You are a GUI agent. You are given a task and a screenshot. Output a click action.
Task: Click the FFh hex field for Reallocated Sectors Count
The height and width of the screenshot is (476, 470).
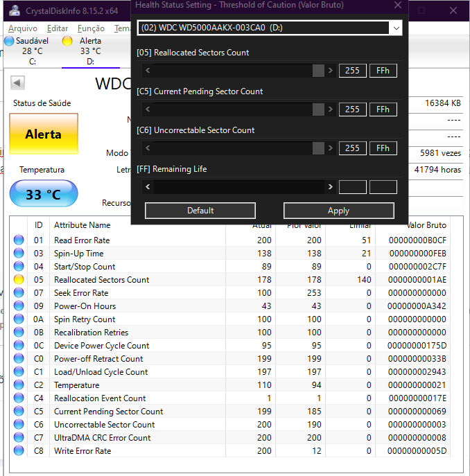(383, 71)
